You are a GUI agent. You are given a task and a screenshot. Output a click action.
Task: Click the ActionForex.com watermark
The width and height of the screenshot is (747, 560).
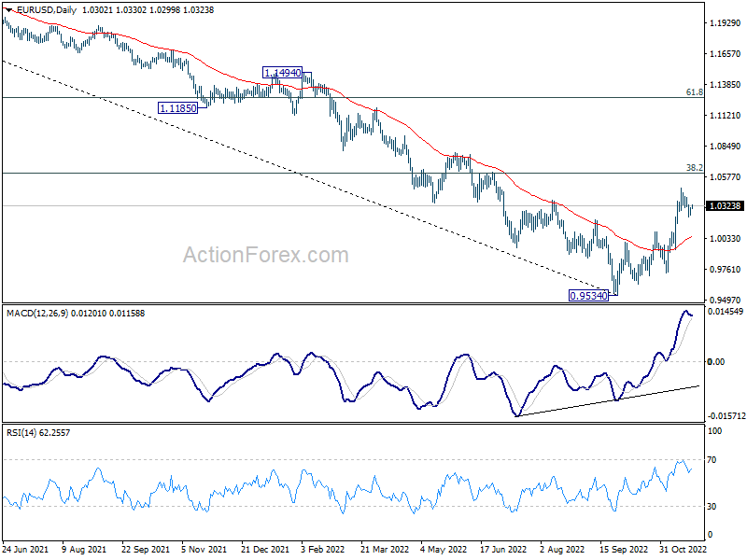click(x=266, y=255)
